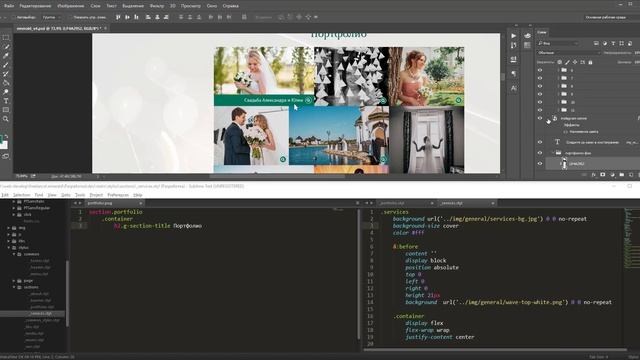Viewport: 640px width, 360px height.
Task: Select the Rectangle shape tool
Action: click(6, 110)
